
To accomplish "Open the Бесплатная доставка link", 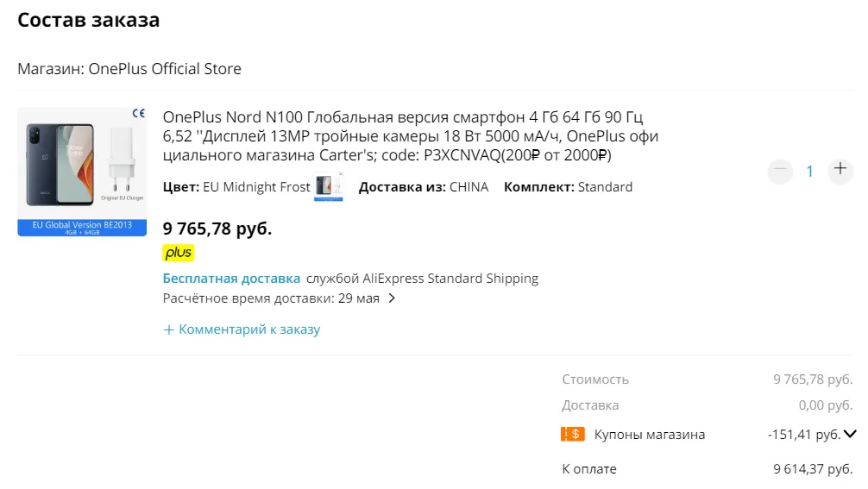I will 231,279.
